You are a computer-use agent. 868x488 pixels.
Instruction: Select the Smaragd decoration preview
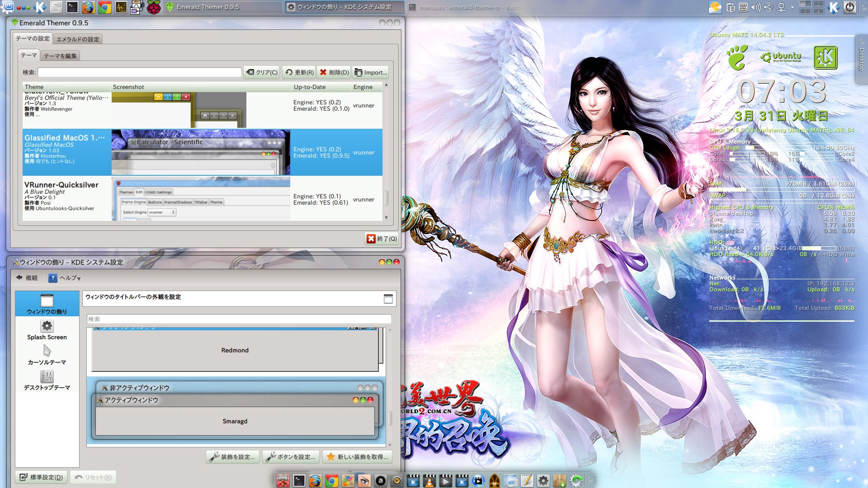235,421
